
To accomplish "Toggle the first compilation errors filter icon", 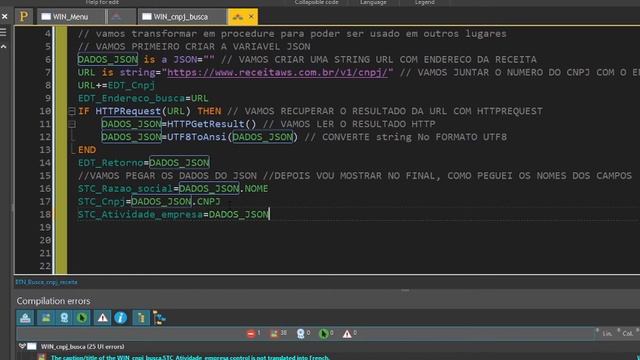I will pyautogui.click(x=25, y=318).
